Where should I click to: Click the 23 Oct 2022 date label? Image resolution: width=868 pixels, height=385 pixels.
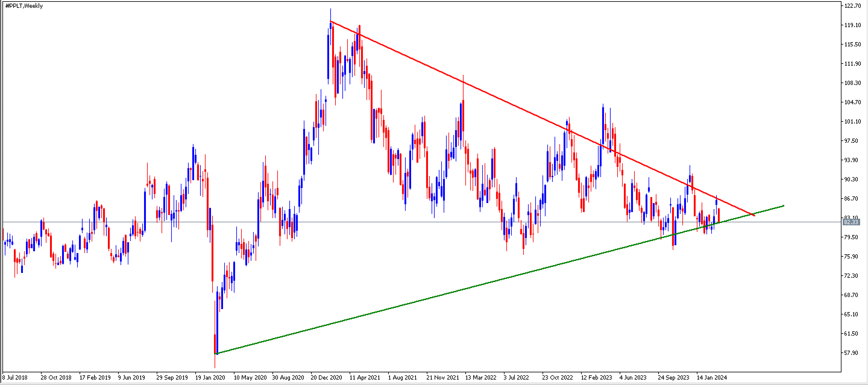coord(557,377)
